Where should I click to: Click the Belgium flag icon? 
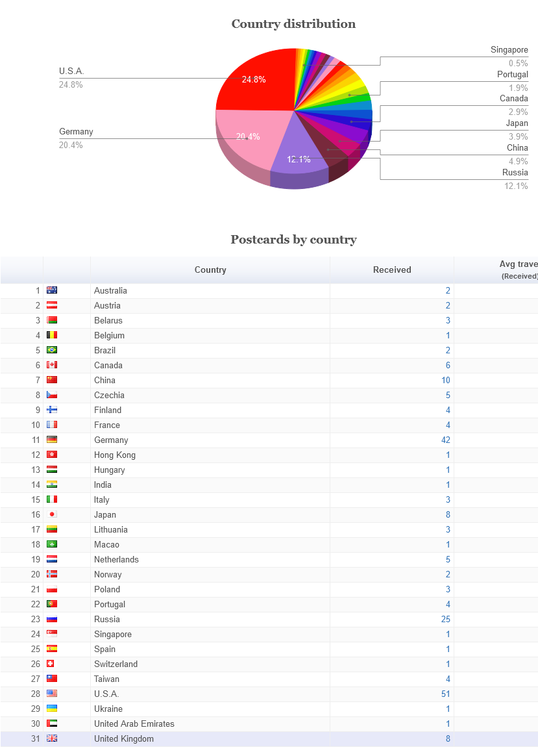point(52,335)
